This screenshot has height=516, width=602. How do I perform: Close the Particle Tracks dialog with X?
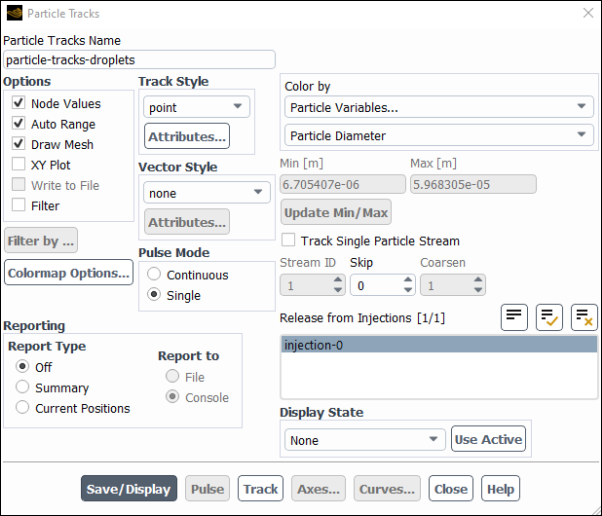(x=588, y=13)
